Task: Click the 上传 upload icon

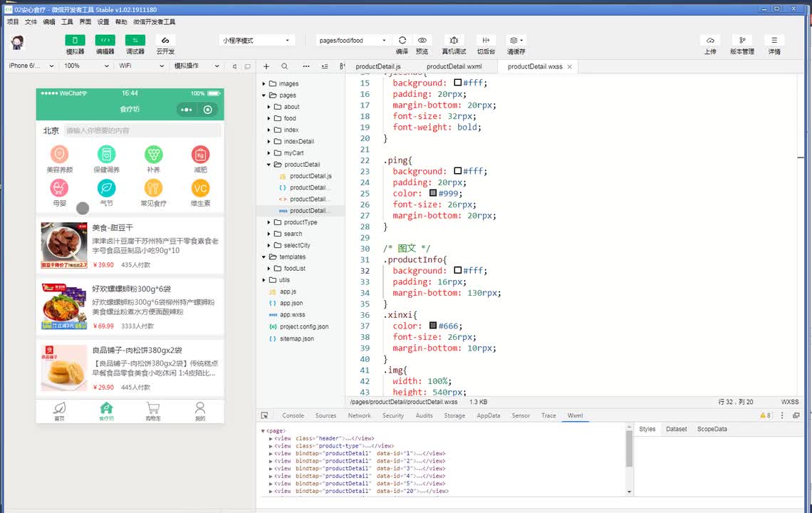Action: 710,41
